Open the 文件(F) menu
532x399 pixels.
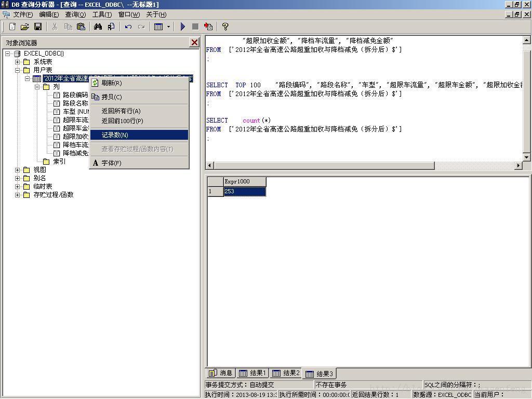pyautogui.click(x=23, y=15)
